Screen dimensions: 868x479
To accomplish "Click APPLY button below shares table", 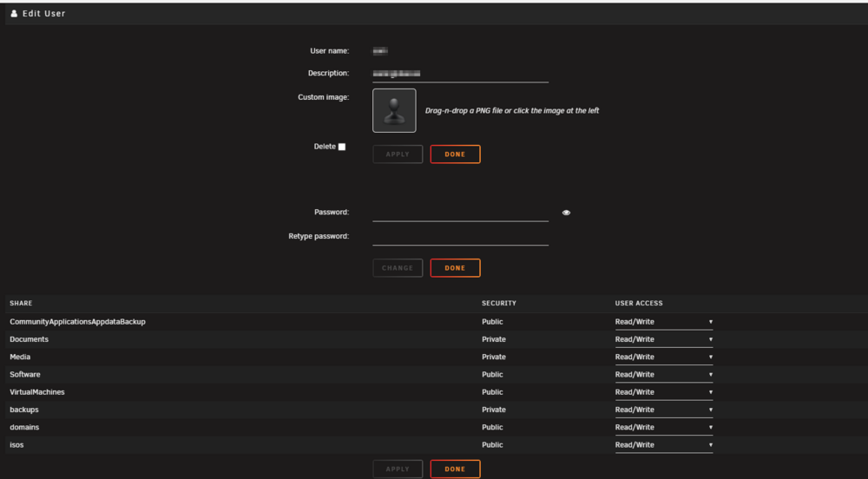I will coord(398,469).
